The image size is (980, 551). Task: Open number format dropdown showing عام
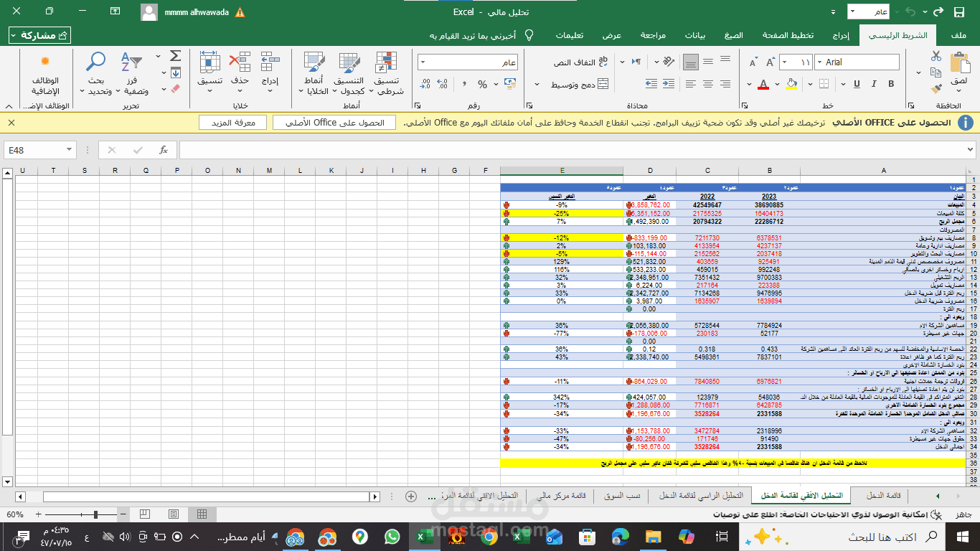423,62
